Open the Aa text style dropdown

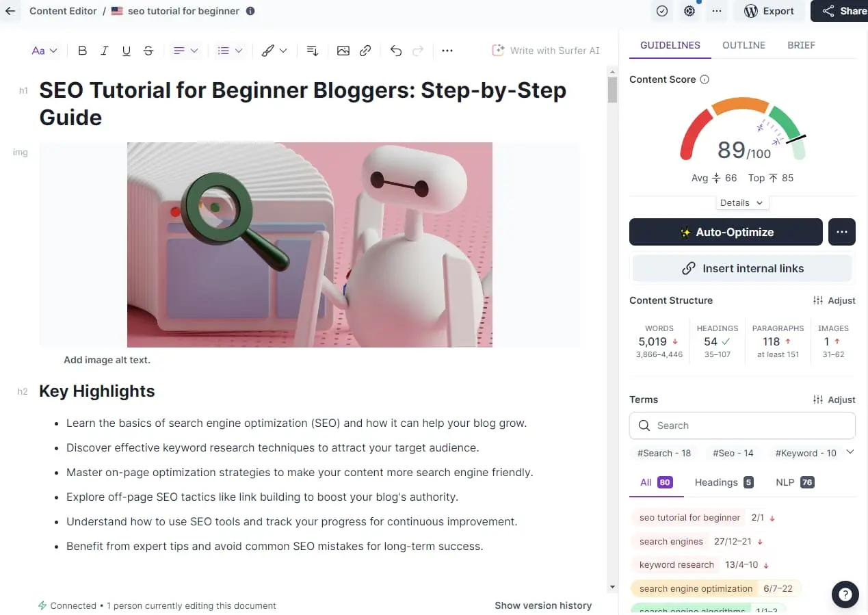click(x=44, y=51)
